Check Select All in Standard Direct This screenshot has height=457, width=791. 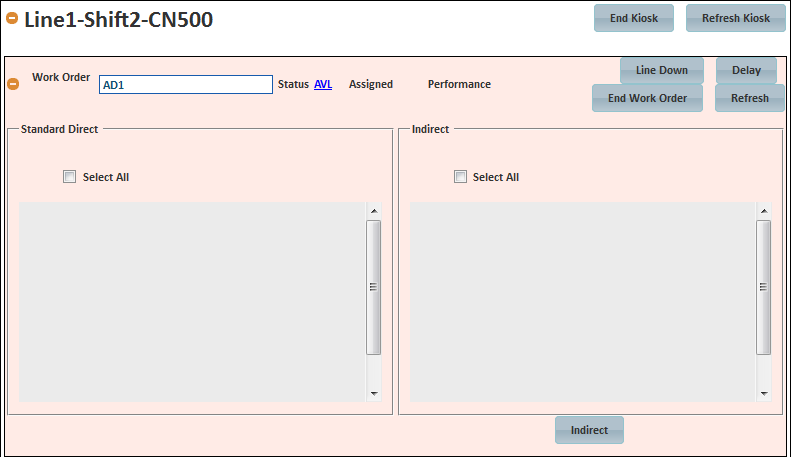pos(70,177)
